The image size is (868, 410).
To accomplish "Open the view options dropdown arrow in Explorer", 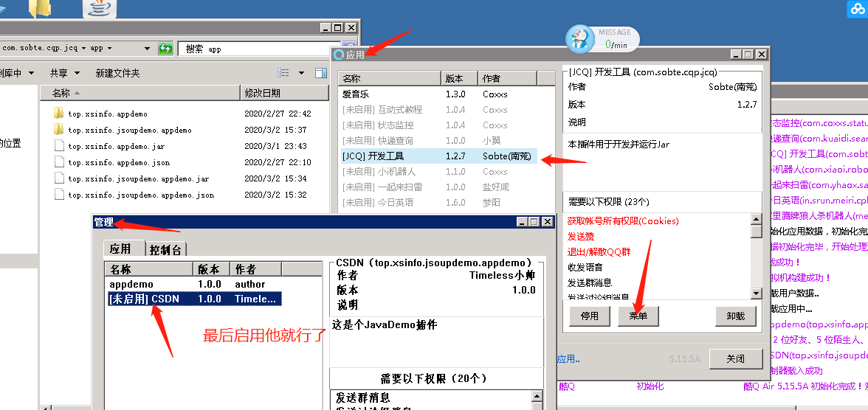I will (301, 72).
